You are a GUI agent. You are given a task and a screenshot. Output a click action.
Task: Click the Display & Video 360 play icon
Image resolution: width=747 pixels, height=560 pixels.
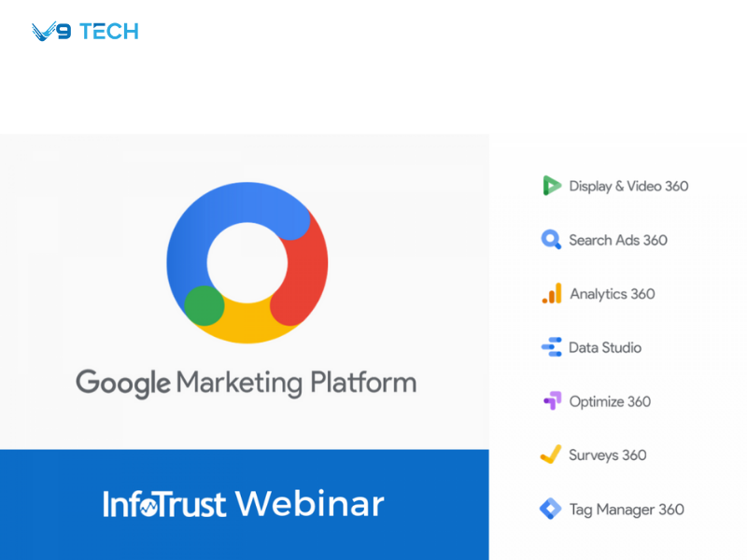[552, 186]
